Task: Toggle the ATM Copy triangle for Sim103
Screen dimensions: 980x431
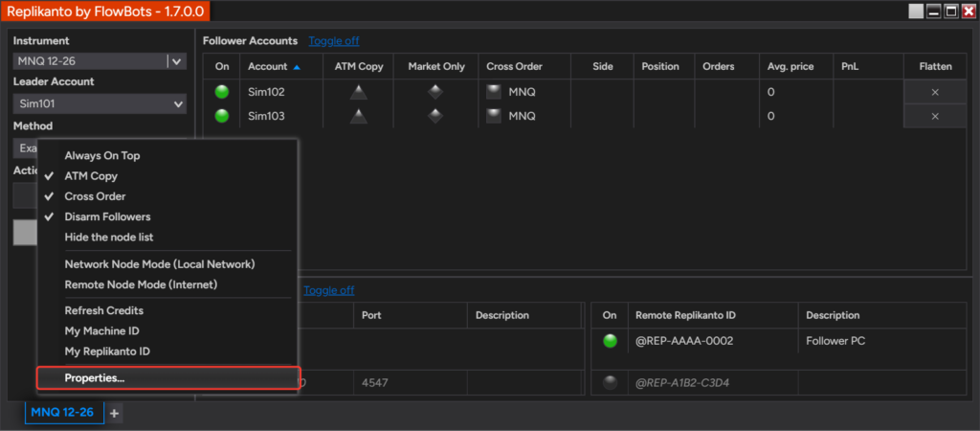Action: pos(358,116)
